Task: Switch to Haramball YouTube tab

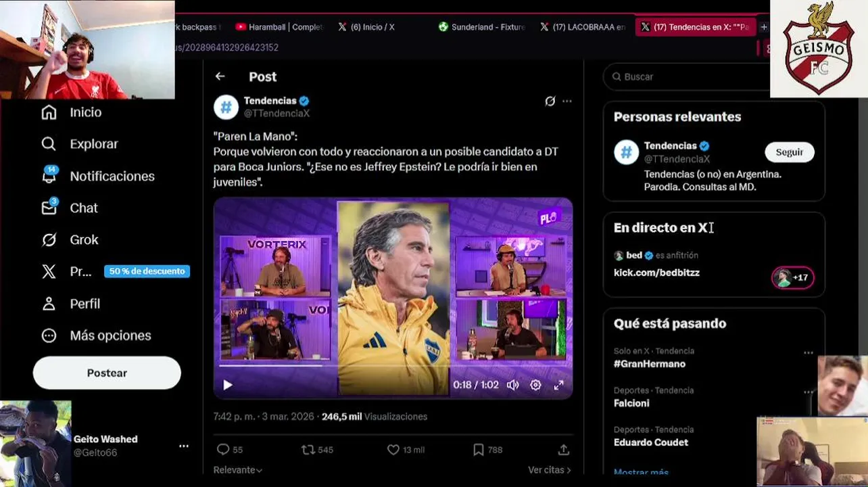Action: tap(279, 27)
